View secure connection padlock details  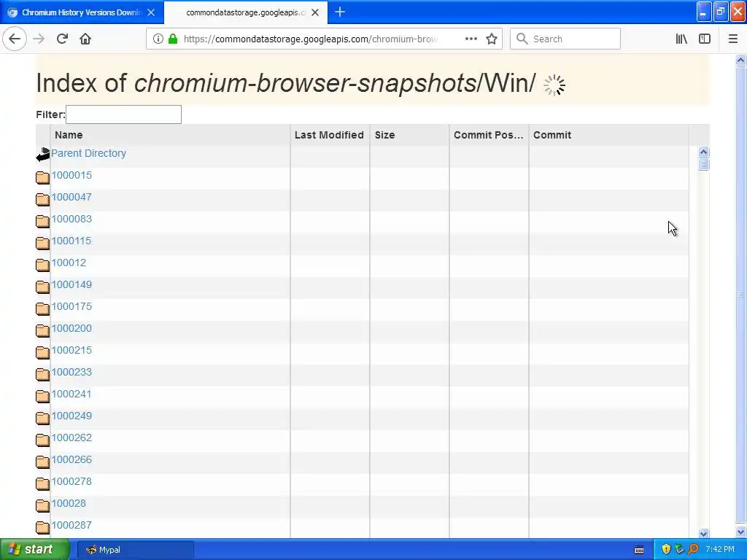coord(173,39)
